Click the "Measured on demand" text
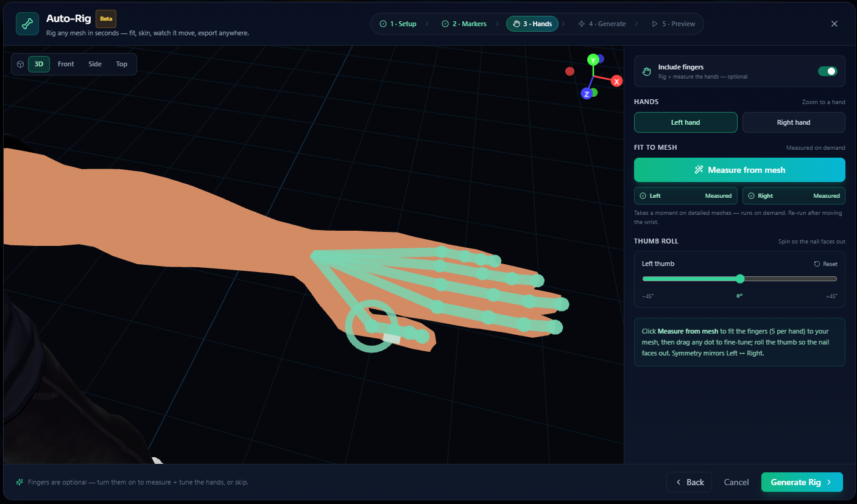This screenshot has width=857, height=504. (816, 148)
